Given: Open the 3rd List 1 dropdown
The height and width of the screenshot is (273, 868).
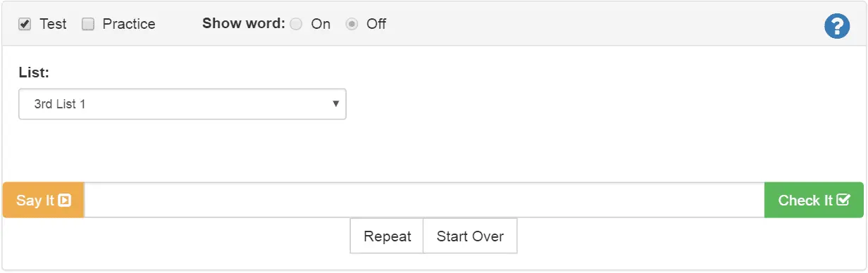Looking at the screenshot, I should [182, 104].
